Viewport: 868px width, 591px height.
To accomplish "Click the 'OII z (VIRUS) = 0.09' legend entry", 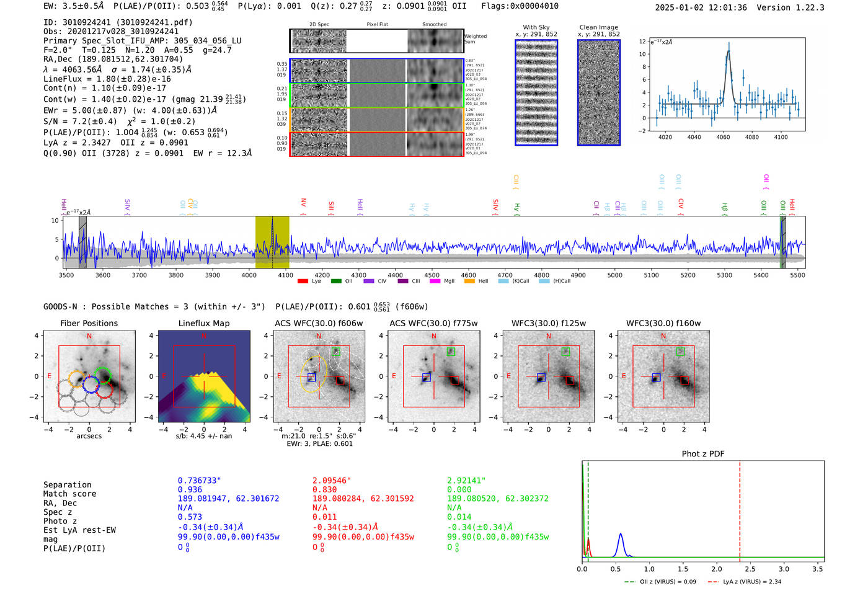I will coord(660,582).
